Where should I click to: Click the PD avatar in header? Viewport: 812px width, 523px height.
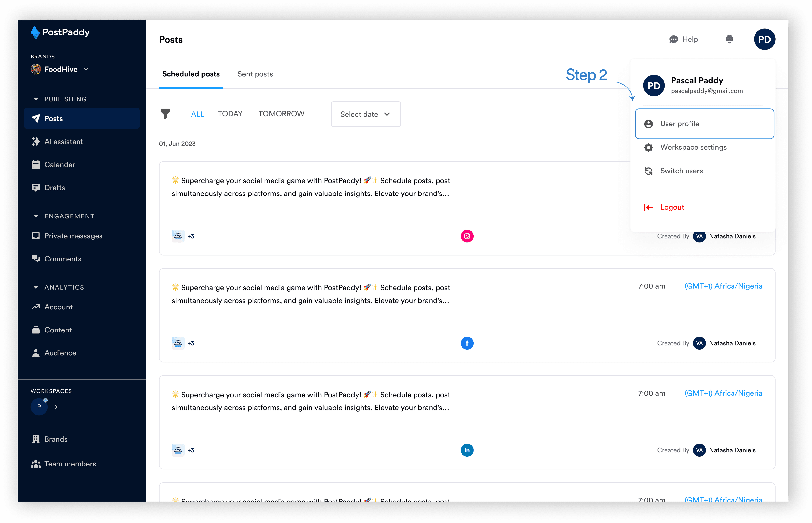pos(764,39)
